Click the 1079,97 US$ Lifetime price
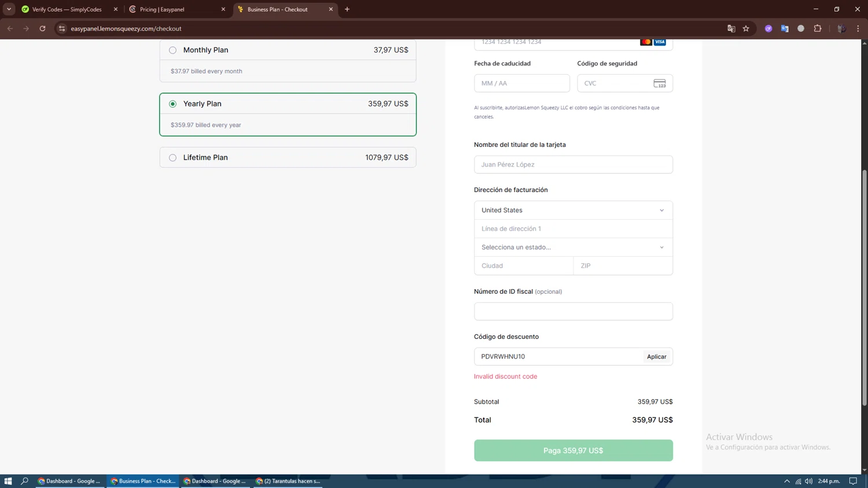The image size is (868, 488). click(x=387, y=158)
